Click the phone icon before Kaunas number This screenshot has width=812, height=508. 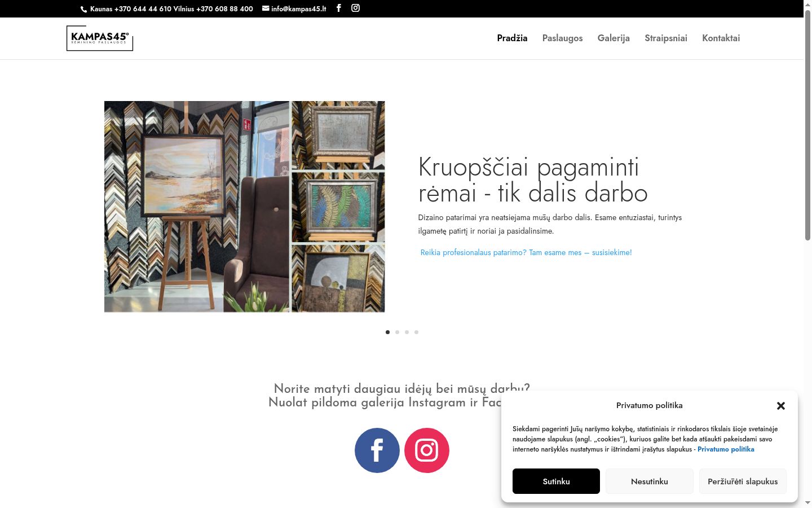(x=84, y=9)
